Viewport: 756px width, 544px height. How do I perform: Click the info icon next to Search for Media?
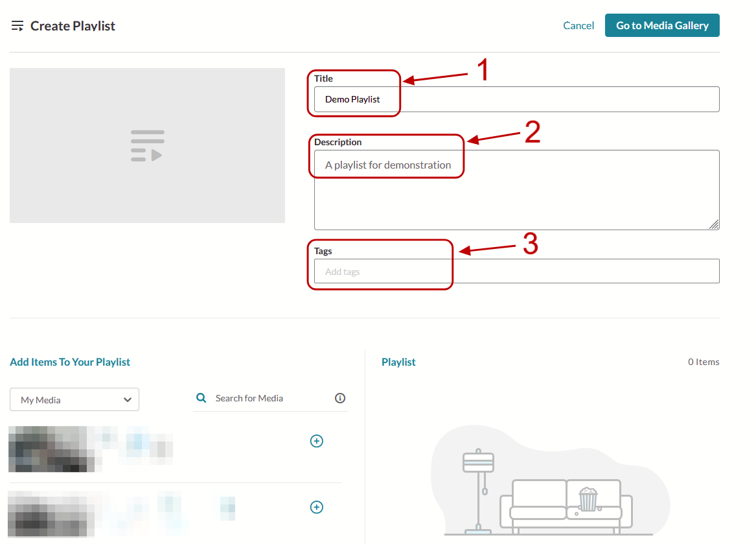pos(340,397)
